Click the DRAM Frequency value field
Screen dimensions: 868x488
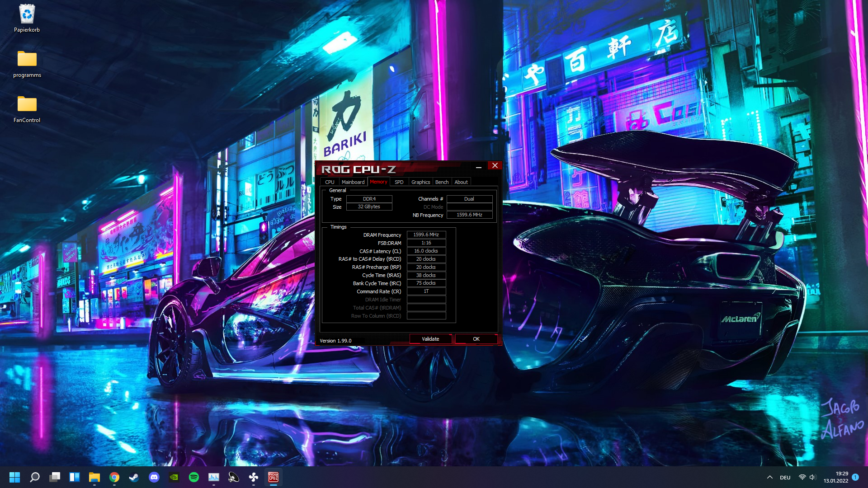point(426,235)
